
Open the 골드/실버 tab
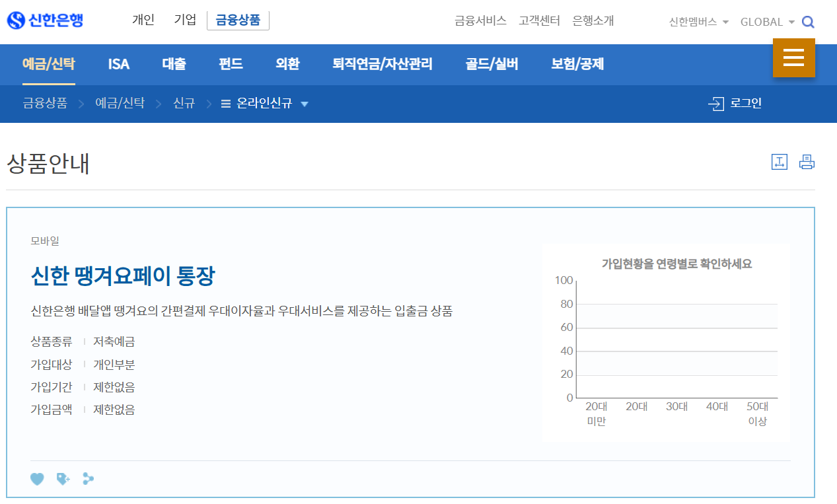(x=492, y=64)
